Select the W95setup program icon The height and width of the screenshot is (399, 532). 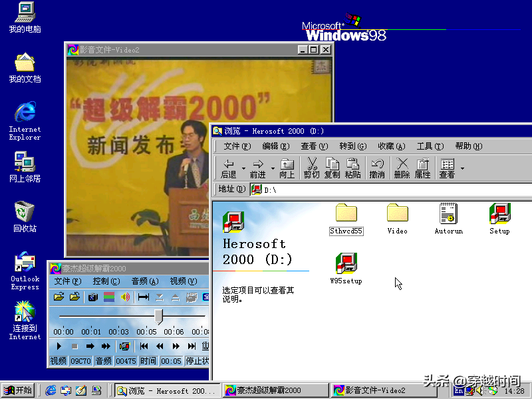pos(346,269)
